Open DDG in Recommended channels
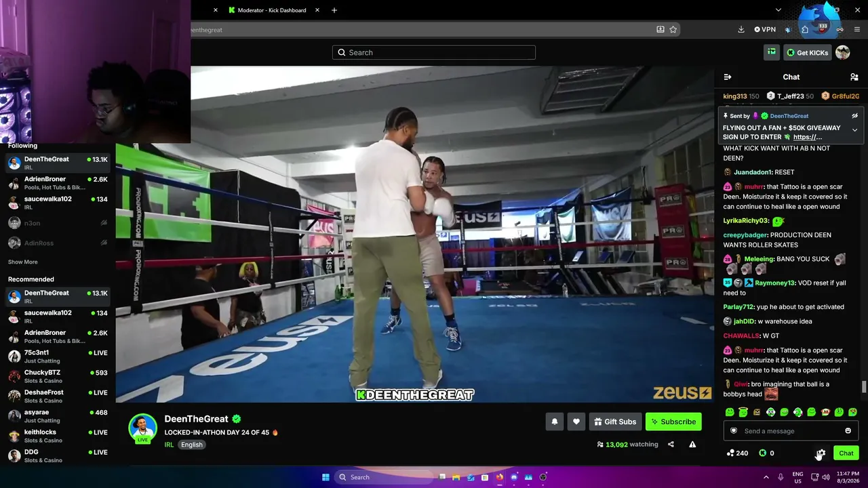Image resolution: width=868 pixels, height=488 pixels. coord(58,455)
